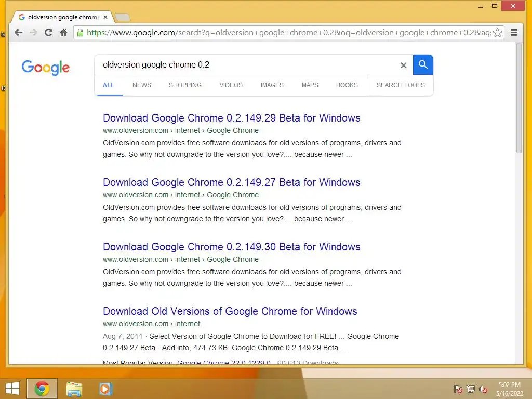Open a new browser tab
The height and width of the screenshot is (399, 532).
pos(123,17)
